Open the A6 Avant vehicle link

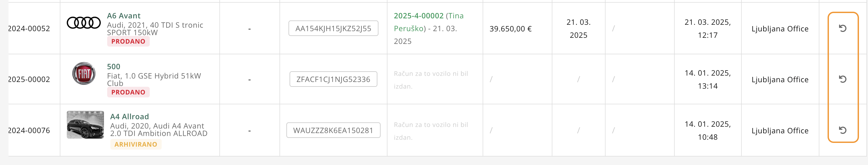(124, 16)
